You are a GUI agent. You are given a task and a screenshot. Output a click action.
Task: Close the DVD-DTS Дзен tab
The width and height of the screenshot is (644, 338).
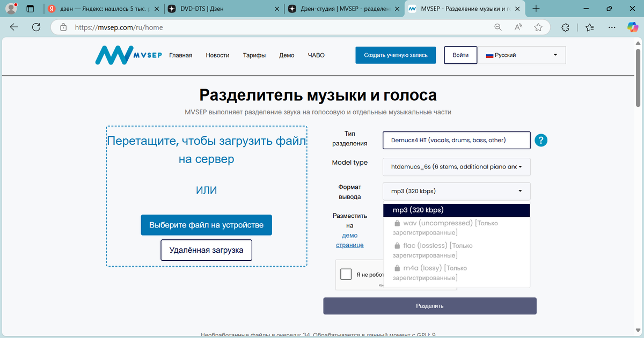pyautogui.click(x=276, y=9)
